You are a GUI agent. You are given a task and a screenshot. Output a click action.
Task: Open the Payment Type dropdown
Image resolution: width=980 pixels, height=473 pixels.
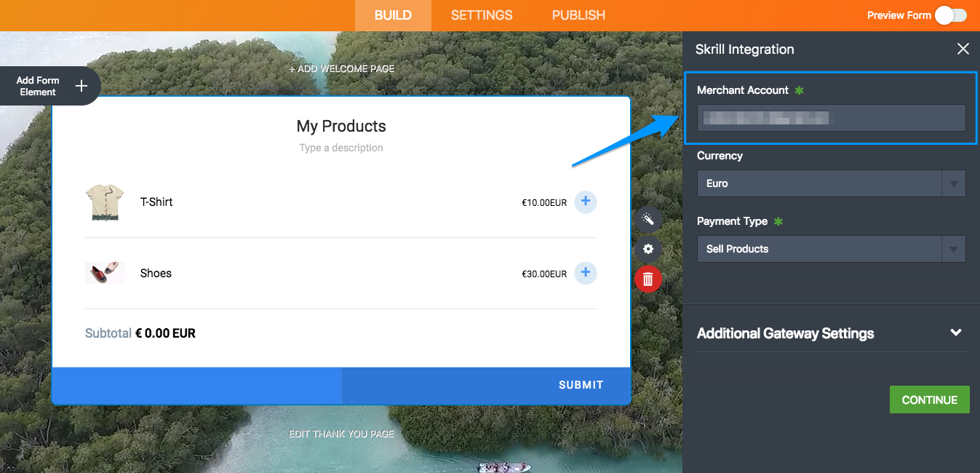[831, 249]
